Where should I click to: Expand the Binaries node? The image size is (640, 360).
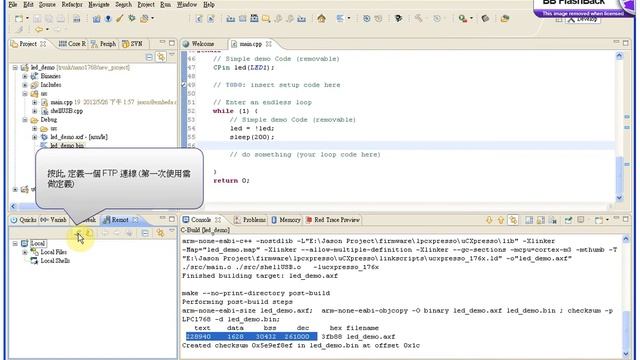pos(25,76)
